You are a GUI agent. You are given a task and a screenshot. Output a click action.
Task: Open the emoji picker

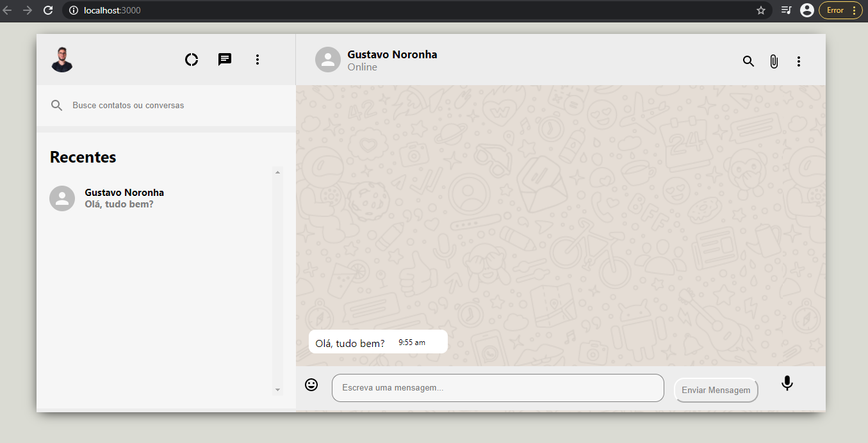pyautogui.click(x=311, y=384)
